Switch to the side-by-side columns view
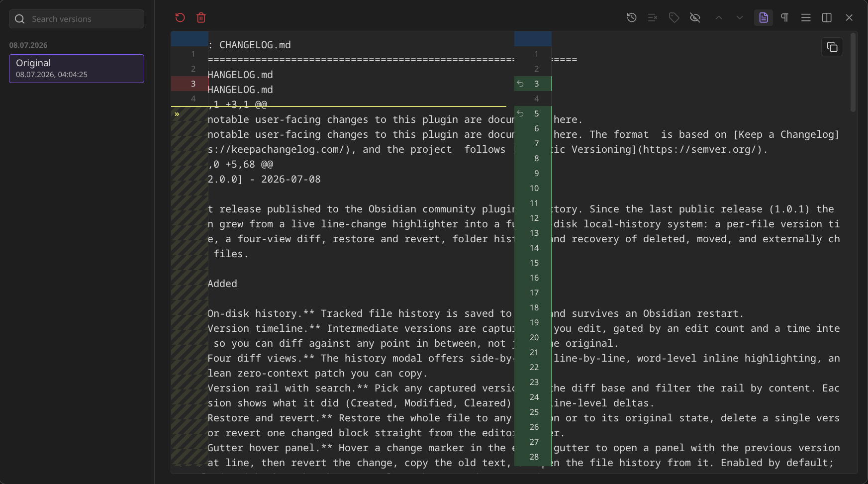The width and height of the screenshot is (868, 484). pyautogui.click(x=827, y=18)
